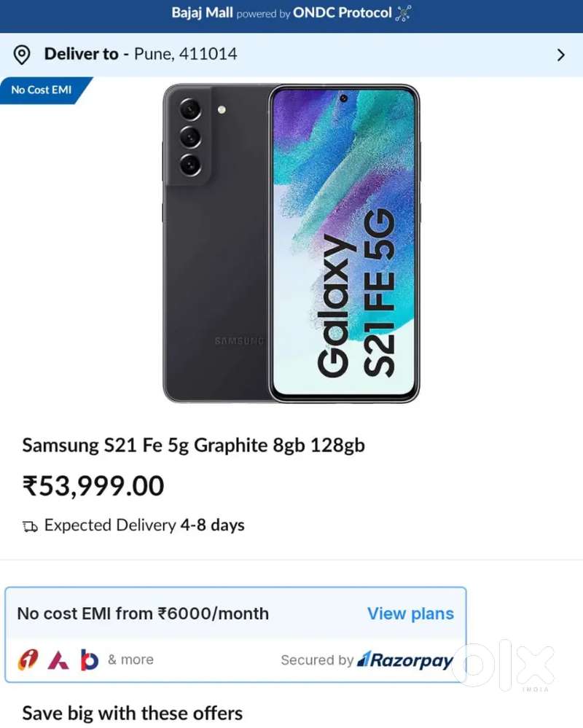
Task: Open View plans for EMI
Action: pos(410,614)
